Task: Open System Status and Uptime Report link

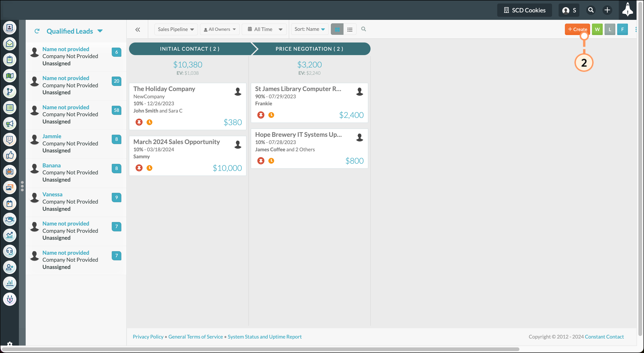Action: pyautogui.click(x=265, y=336)
